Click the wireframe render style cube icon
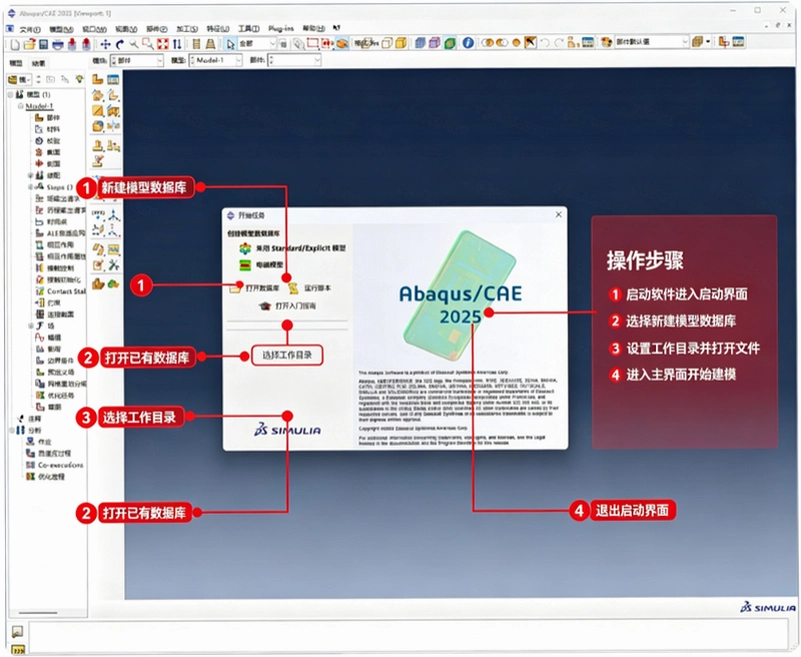The width and height of the screenshot is (801, 657). coord(387,43)
